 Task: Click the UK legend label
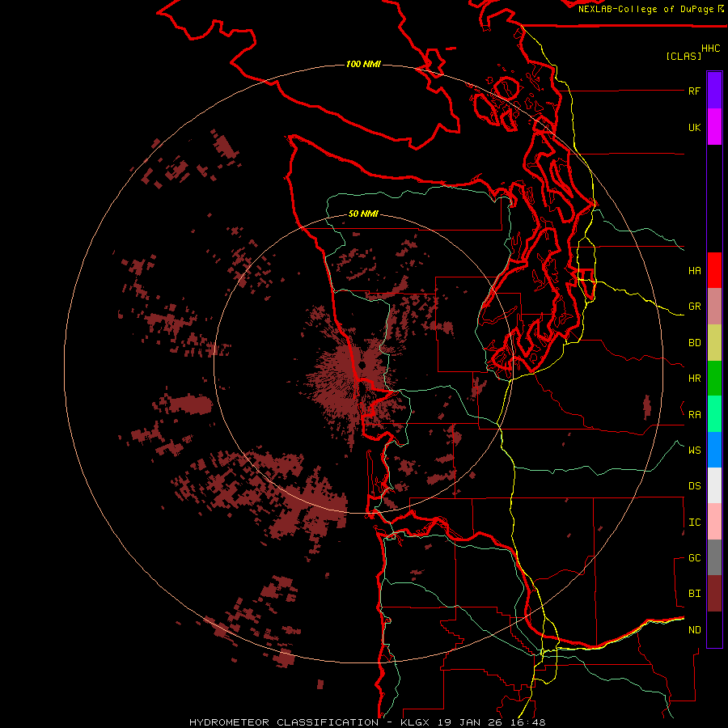point(694,127)
